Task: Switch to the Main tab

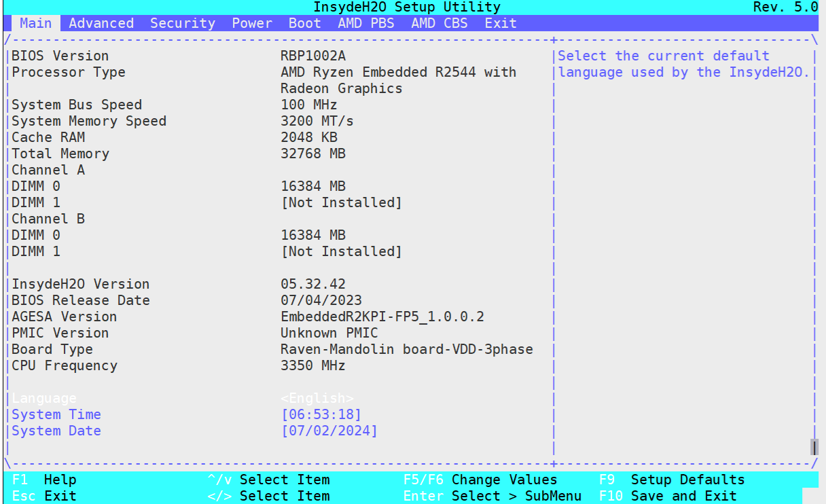Action: 35,23
